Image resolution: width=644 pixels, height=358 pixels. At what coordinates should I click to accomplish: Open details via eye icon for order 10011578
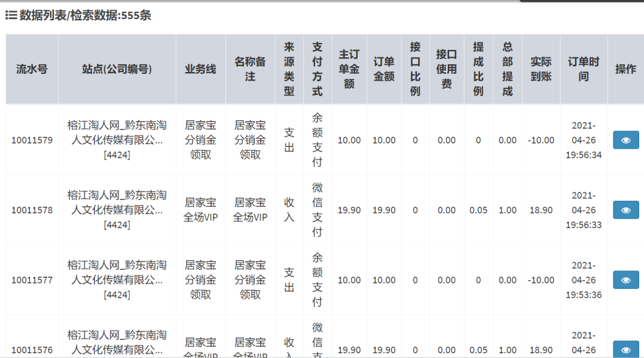[626, 210]
